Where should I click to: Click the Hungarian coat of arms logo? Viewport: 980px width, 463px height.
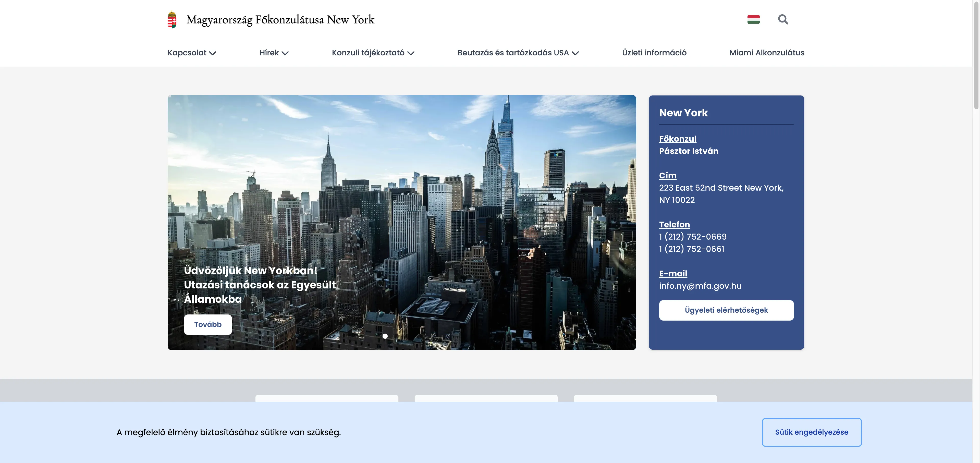coord(172,19)
